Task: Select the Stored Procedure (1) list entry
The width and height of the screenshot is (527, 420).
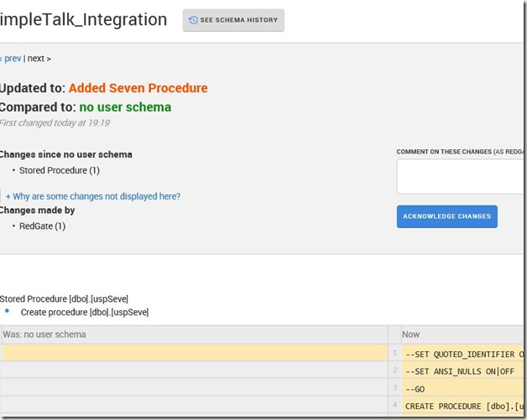Action: [59, 170]
